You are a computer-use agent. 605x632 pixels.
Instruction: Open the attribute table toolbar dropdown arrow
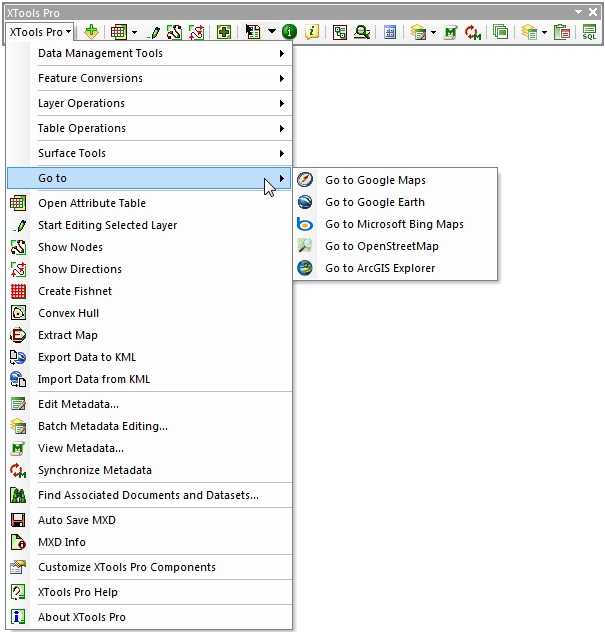tap(134, 32)
